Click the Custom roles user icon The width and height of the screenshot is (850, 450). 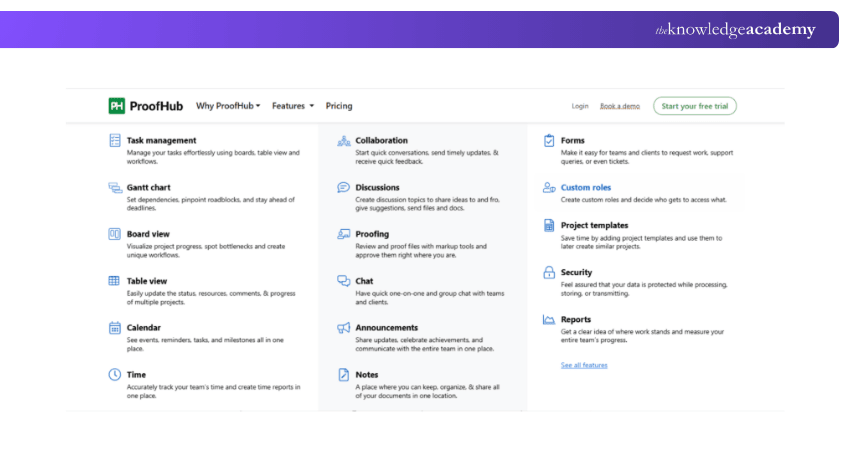pos(549,188)
